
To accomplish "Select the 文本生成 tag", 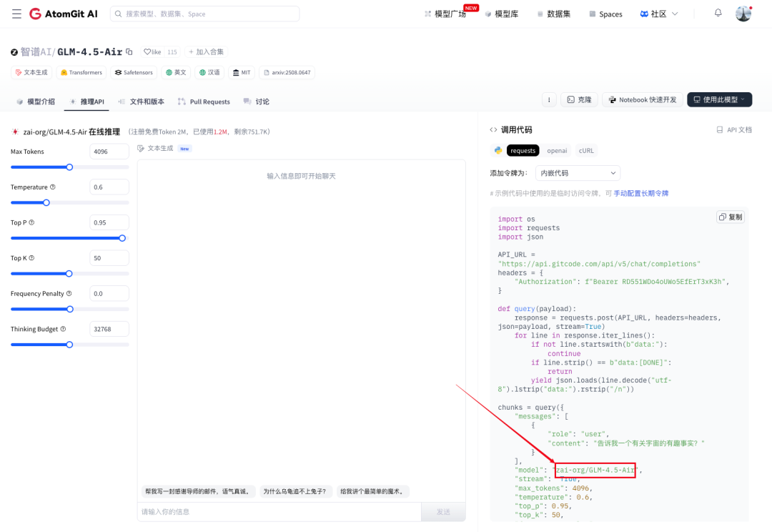I will click(x=31, y=72).
